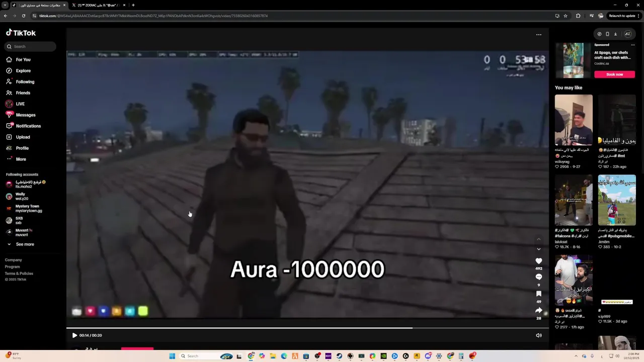Screen dimensions: 644x362
Task: Like the video with the heart icon
Action: tap(539, 261)
